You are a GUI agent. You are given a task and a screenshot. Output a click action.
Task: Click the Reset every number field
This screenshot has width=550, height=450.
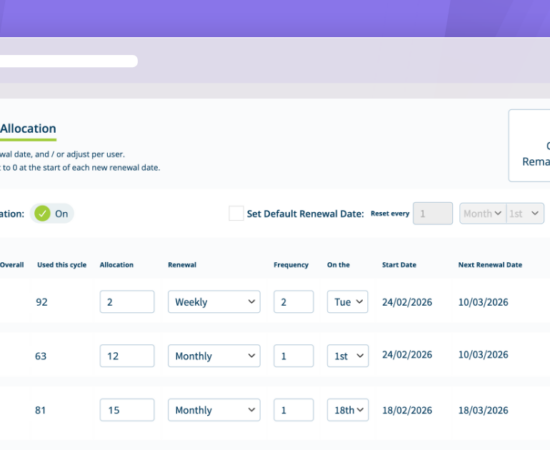coord(432,213)
